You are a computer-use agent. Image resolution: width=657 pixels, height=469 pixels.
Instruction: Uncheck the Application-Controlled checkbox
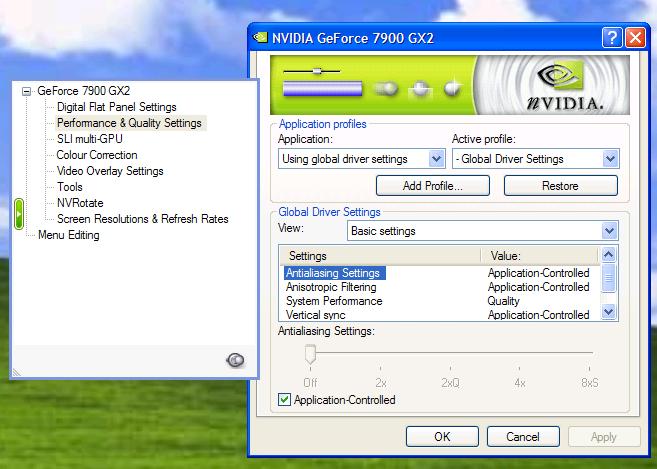284,399
